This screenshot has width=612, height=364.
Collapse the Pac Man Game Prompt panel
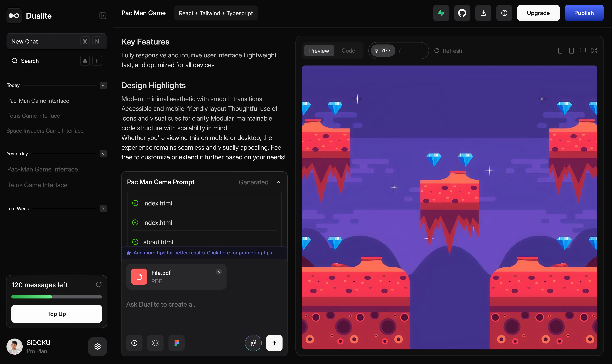click(x=278, y=182)
